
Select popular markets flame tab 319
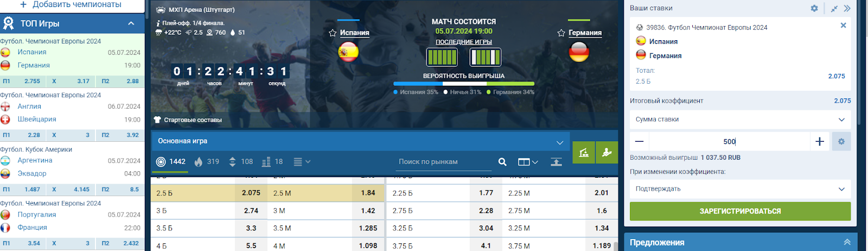pyautogui.click(x=207, y=162)
